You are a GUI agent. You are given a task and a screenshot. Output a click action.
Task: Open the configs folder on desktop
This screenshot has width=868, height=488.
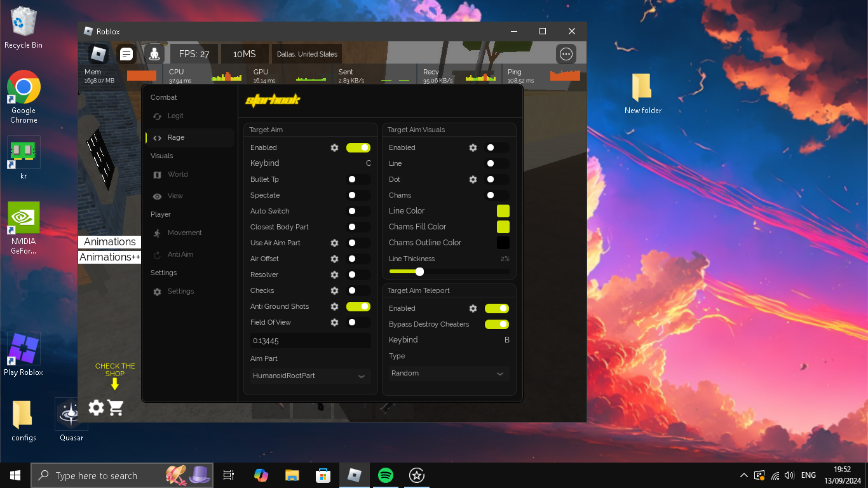24,420
